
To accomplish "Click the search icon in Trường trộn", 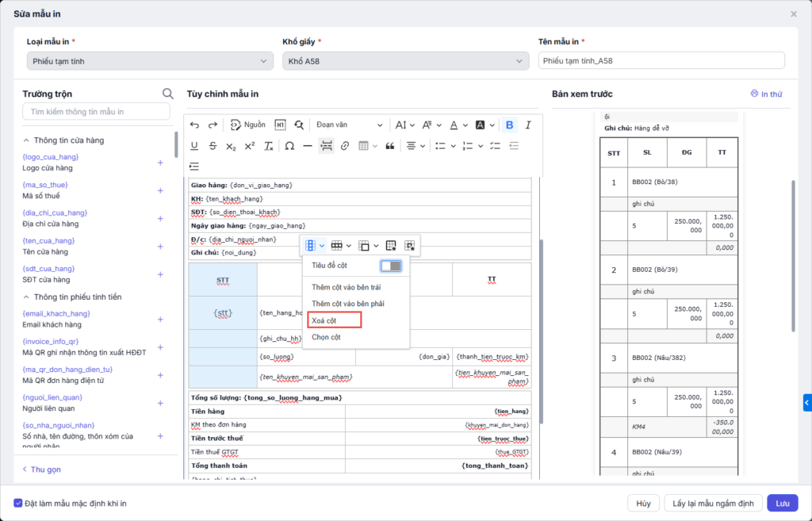I will (167, 94).
